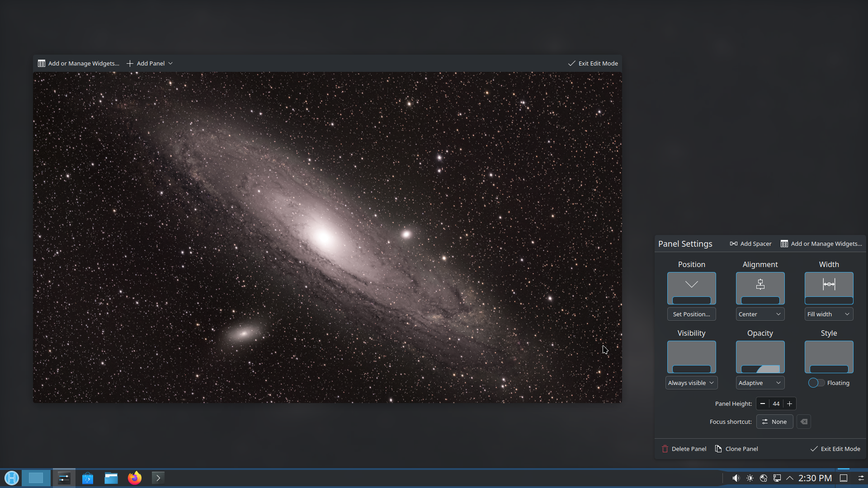Click the panel configure icon at the taskbar's right end
The height and width of the screenshot is (488, 868).
tap(861, 478)
